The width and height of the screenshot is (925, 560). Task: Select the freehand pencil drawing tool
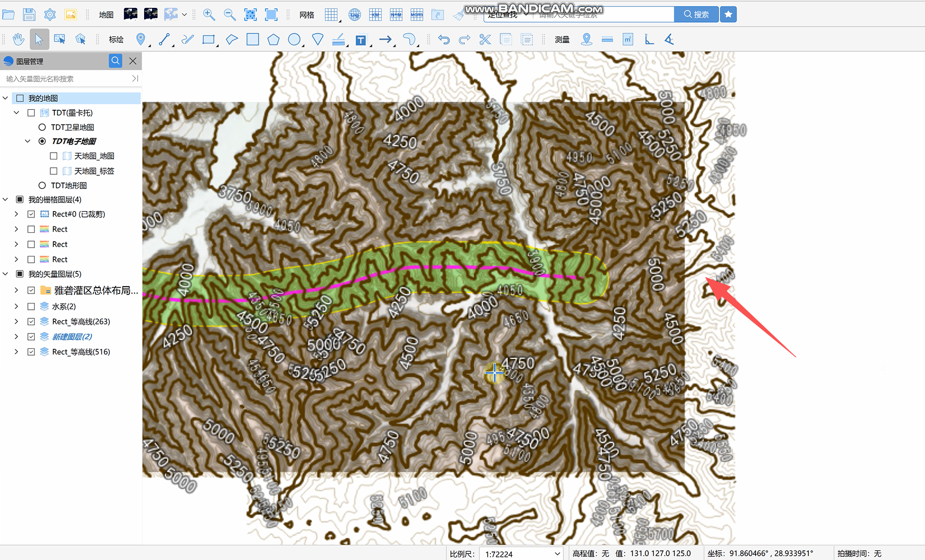(x=187, y=39)
